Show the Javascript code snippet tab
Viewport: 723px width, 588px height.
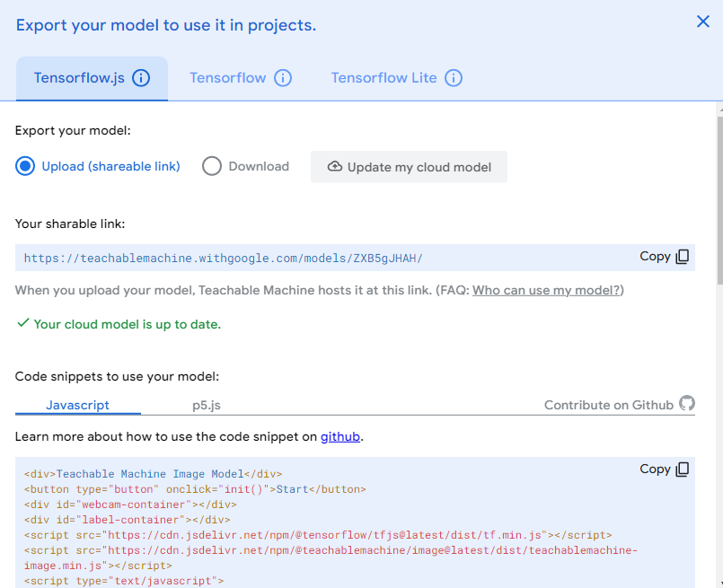click(77, 405)
